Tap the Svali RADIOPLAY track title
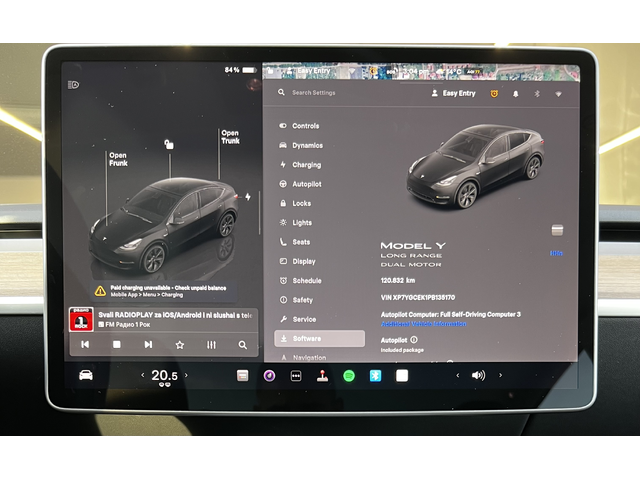The height and width of the screenshot is (480, 640). (x=175, y=315)
